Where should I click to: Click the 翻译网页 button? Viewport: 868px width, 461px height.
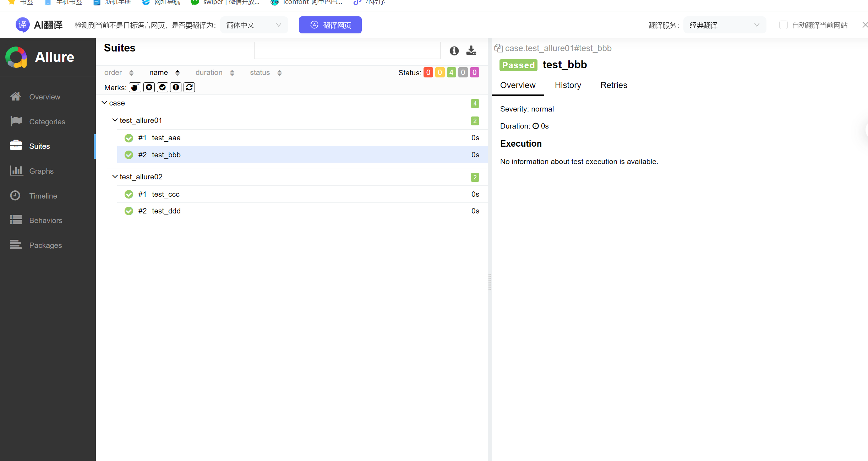[330, 25]
